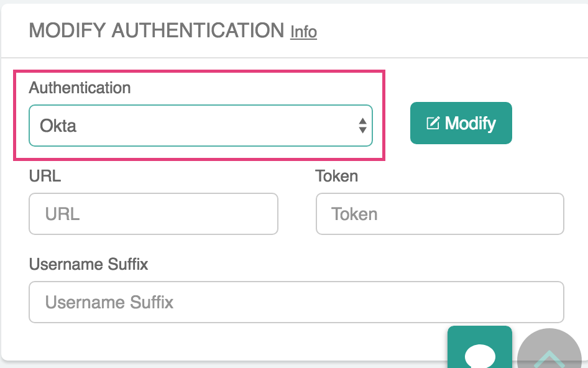The height and width of the screenshot is (368, 588).
Task: Click the Username Suffix label text
Action: [x=88, y=264]
